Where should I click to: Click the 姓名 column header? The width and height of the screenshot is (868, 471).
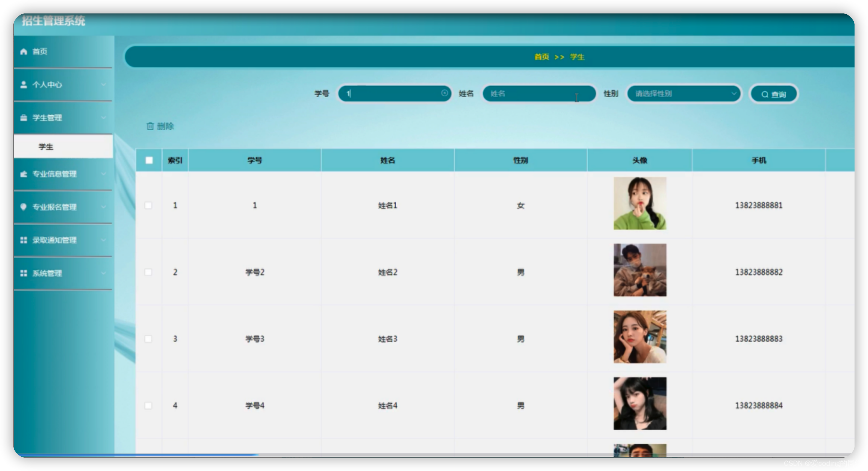pos(388,160)
